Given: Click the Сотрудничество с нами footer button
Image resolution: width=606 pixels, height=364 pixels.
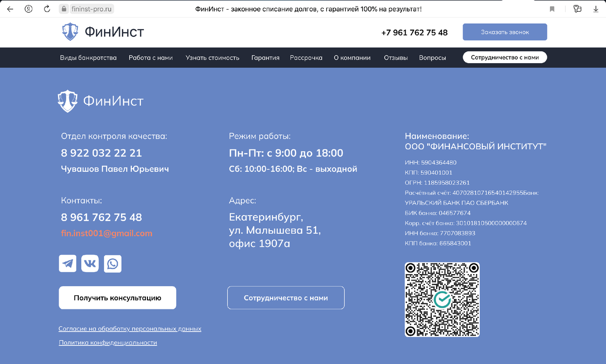Looking at the screenshot, I should click(x=286, y=297).
